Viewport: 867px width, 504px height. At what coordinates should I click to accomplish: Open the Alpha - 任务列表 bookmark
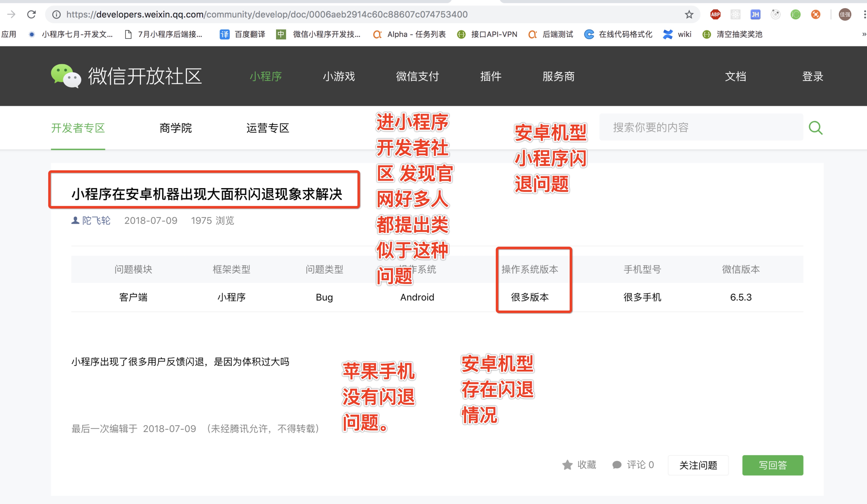click(x=409, y=34)
